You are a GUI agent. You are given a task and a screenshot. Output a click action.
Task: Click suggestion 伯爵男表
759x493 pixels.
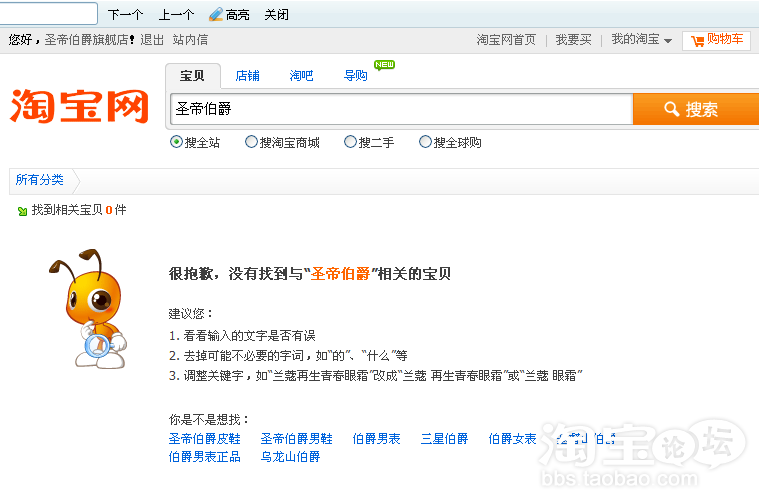pyautogui.click(x=377, y=439)
